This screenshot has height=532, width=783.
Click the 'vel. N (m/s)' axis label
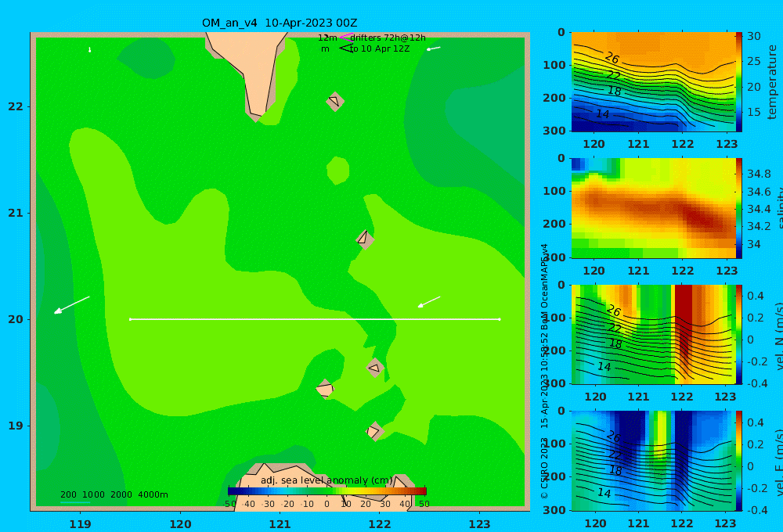pos(778,336)
